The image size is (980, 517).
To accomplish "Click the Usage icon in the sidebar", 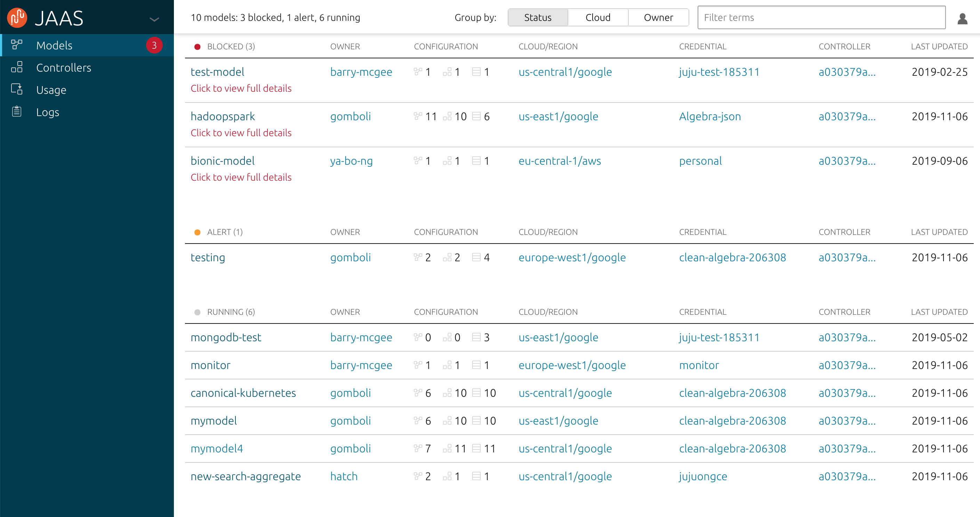I will pyautogui.click(x=16, y=89).
